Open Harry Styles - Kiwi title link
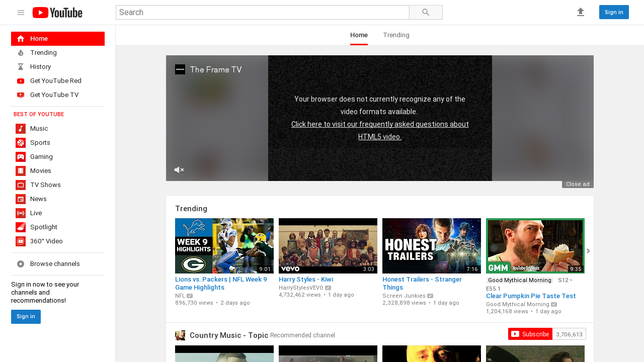644x362 pixels. (306, 280)
